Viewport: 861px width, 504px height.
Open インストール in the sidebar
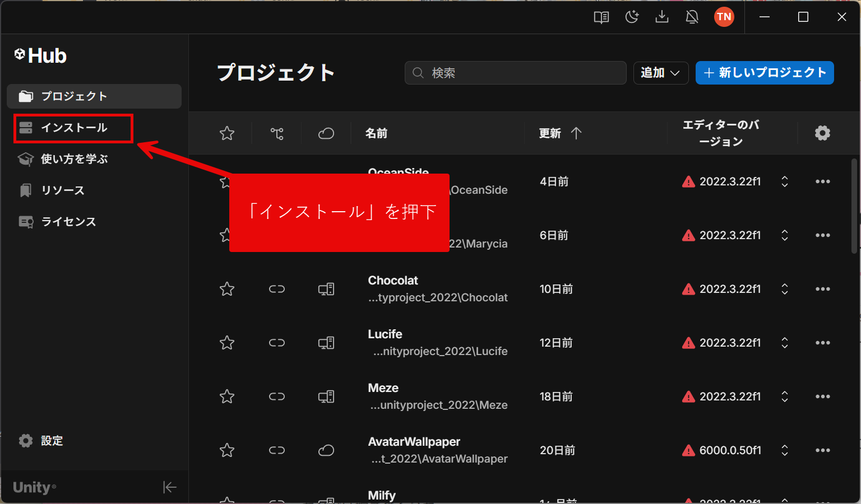pyautogui.click(x=73, y=128)
